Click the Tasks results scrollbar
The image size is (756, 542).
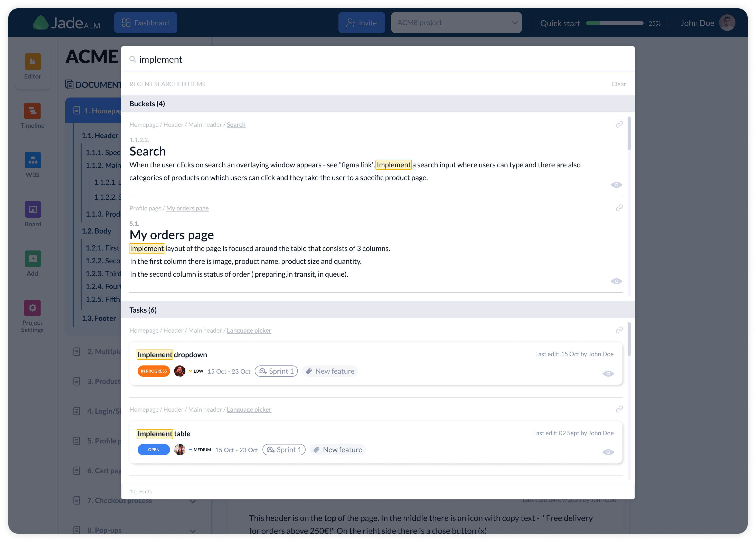pyautogui.click(x=629, y=339)
